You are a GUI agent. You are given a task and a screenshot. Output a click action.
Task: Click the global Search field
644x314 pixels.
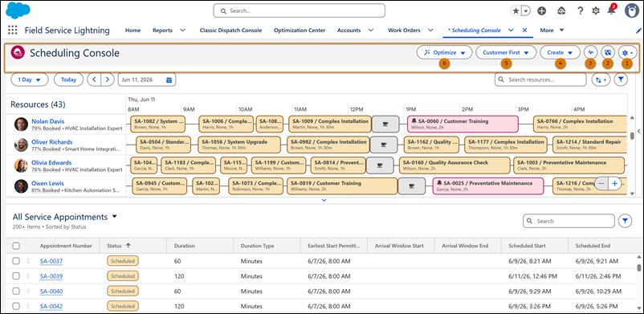click(299, 10)
